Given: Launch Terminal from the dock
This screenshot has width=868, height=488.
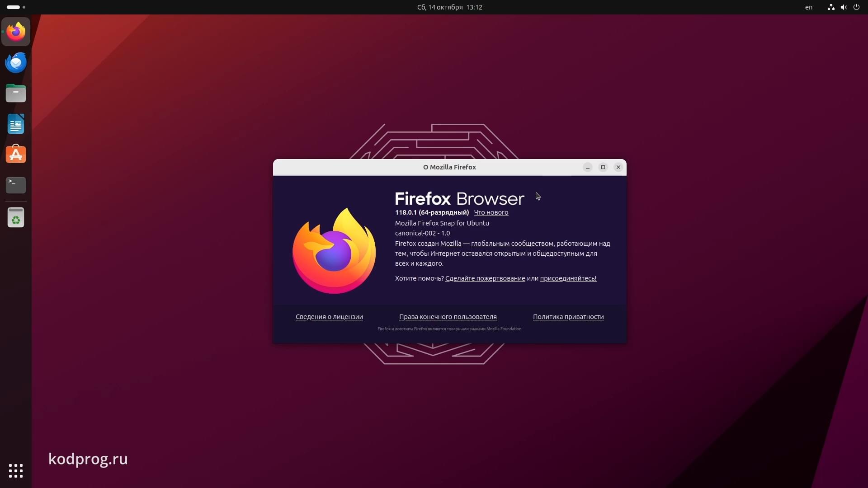Looking at the screenshot, I should (x=16, y=185).
